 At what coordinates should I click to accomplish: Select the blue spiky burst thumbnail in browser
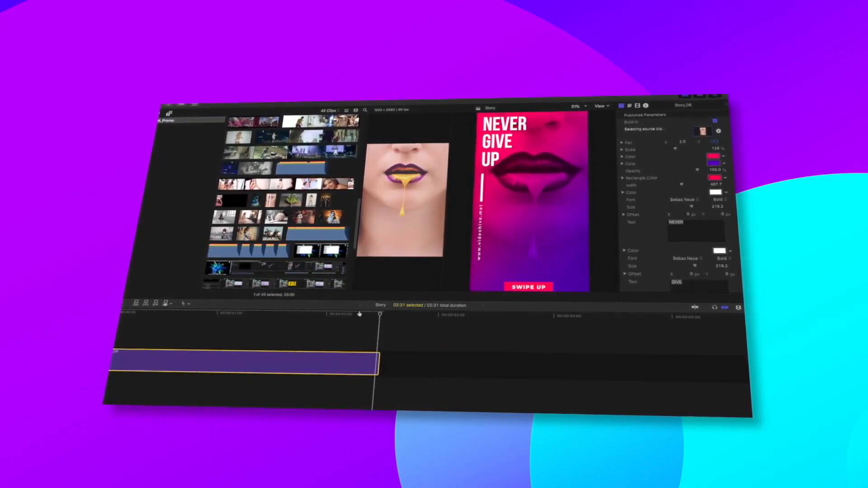[217, 268]
